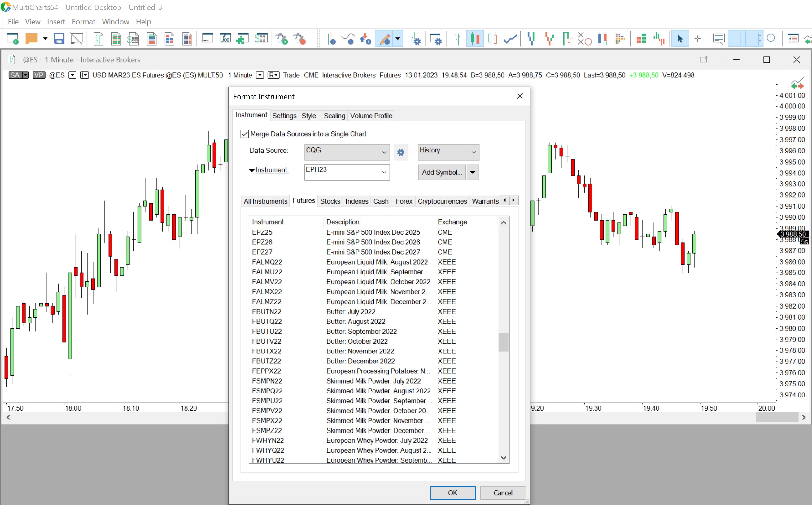
Task: Expand the Add Symbol dropdown arrow
Action: point(473,172)
